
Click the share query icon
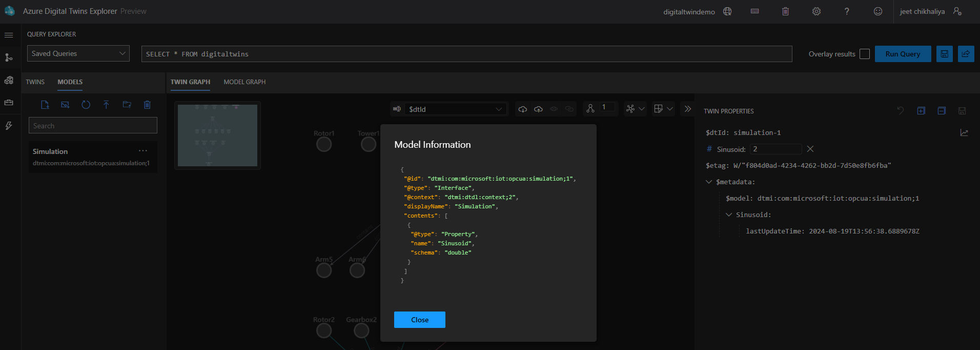[966, 54]
